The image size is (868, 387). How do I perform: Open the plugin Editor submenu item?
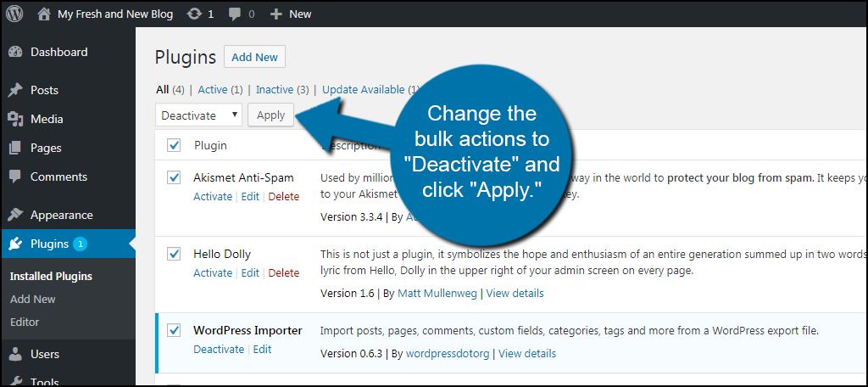[25, 322]
